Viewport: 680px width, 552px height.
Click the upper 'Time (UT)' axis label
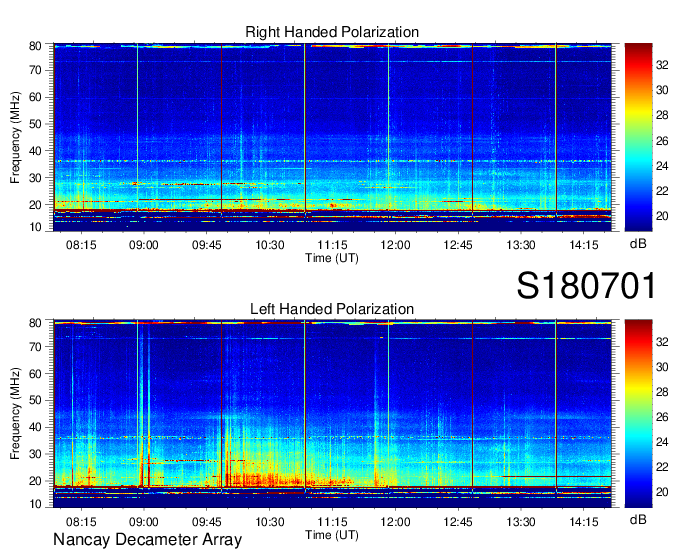pos(332,258)
